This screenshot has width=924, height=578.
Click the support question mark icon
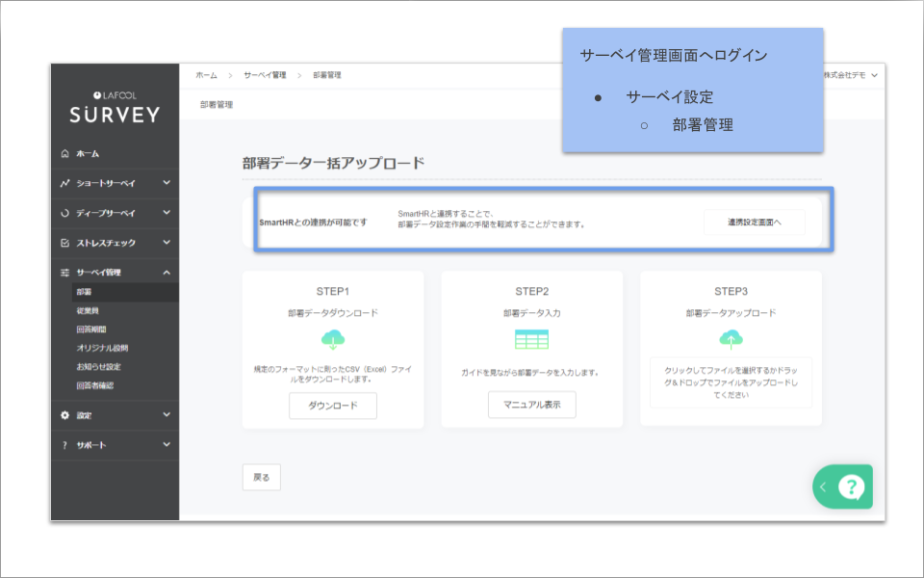(x=64, y=445)
